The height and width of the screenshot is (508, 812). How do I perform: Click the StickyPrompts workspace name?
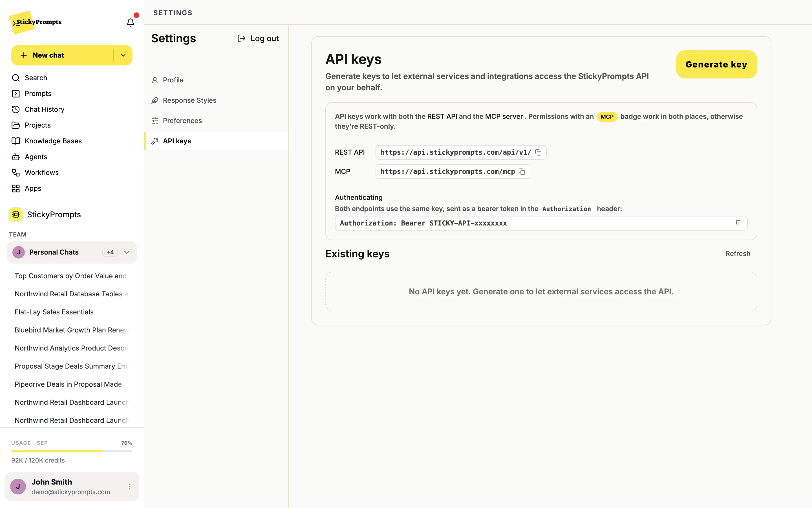[54, 214]
